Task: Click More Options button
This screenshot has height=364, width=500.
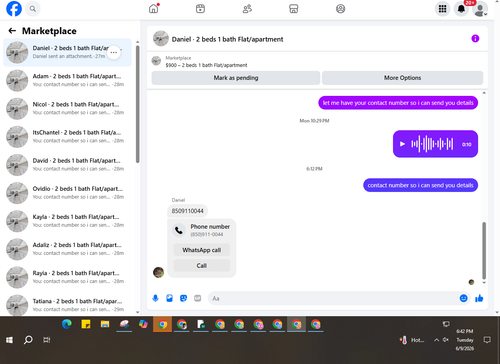Action: [402, 78]
